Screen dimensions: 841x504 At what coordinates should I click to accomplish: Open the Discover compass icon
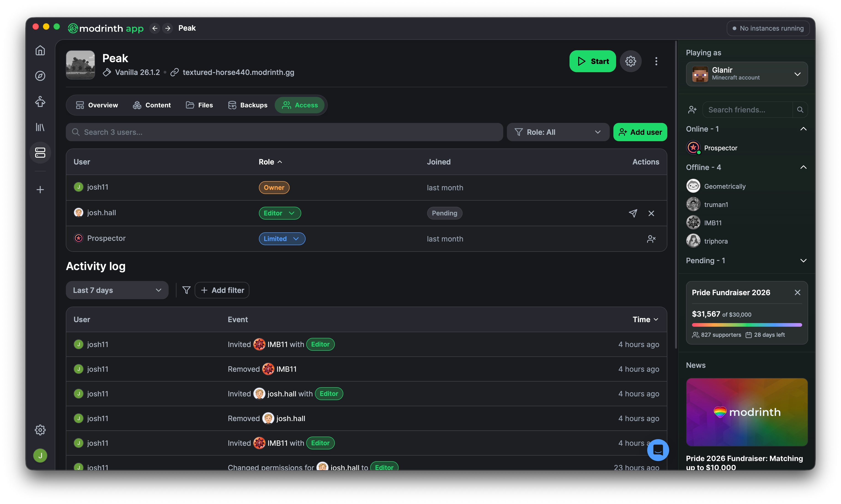[x=40, y=76]
